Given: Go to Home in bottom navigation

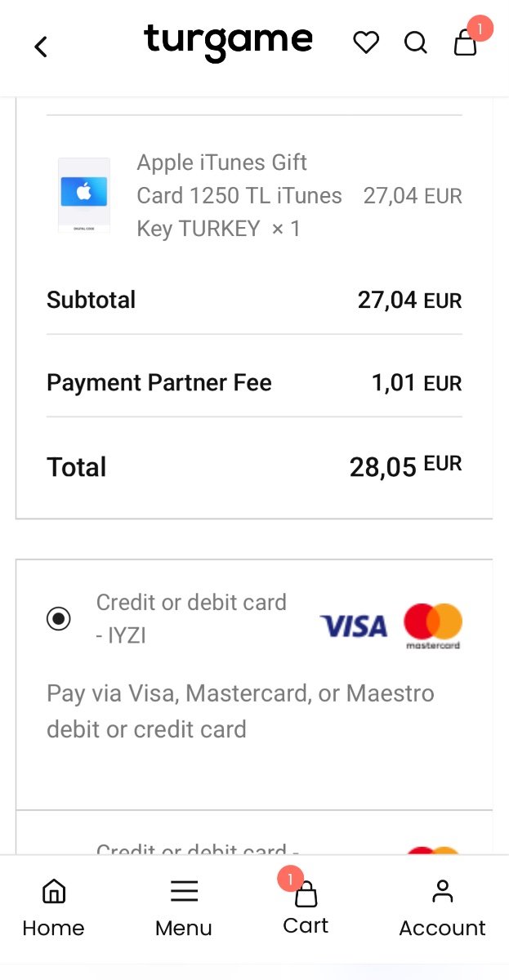Looking at the screenshot, I should [x=53, y=908].
